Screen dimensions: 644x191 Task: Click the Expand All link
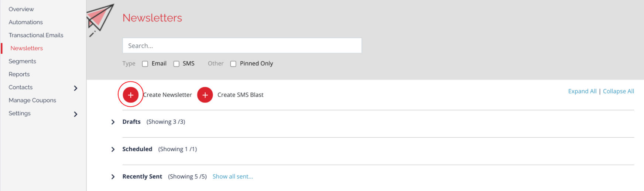(x=582, y=91)
